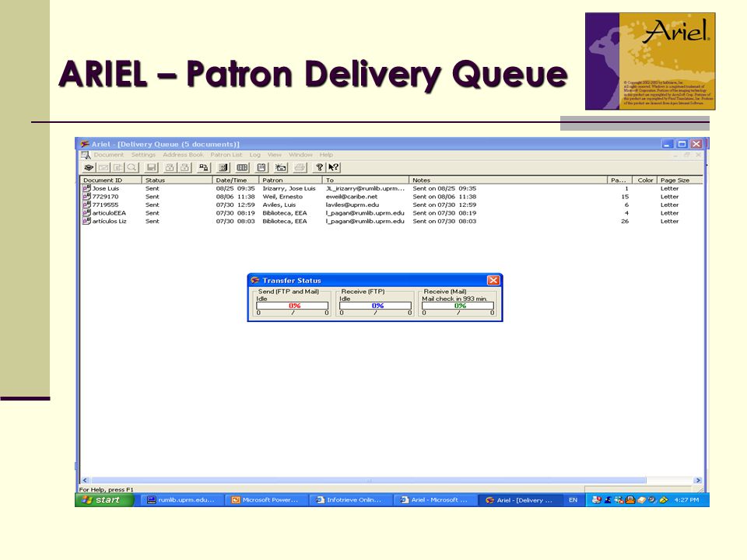
Task: Click the horizontal scrollbar right arrow
Action: pos(698,481)
